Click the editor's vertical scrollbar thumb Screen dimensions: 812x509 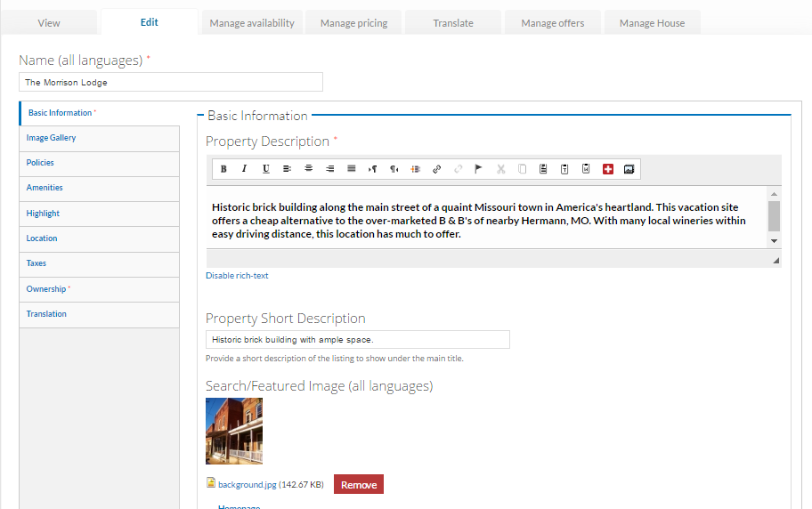775,216
